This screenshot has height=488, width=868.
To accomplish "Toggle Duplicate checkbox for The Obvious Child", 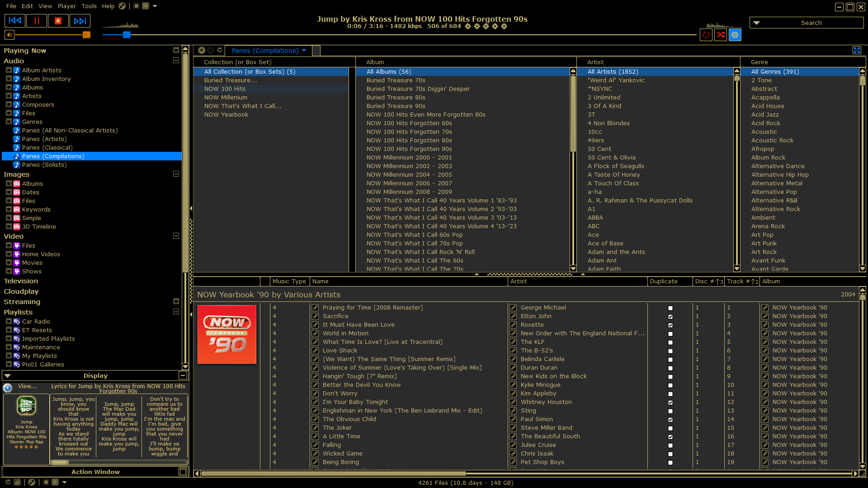I will coord(670,420).
